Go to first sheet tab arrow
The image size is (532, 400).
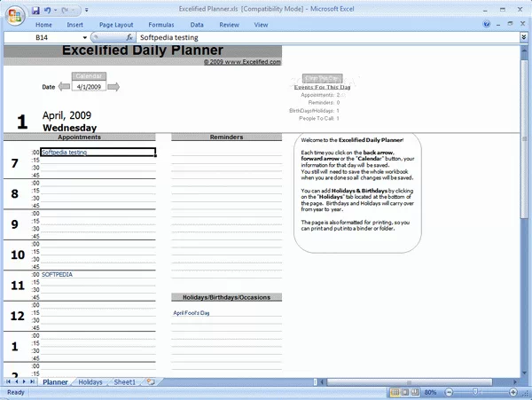[x=9, y=381]
